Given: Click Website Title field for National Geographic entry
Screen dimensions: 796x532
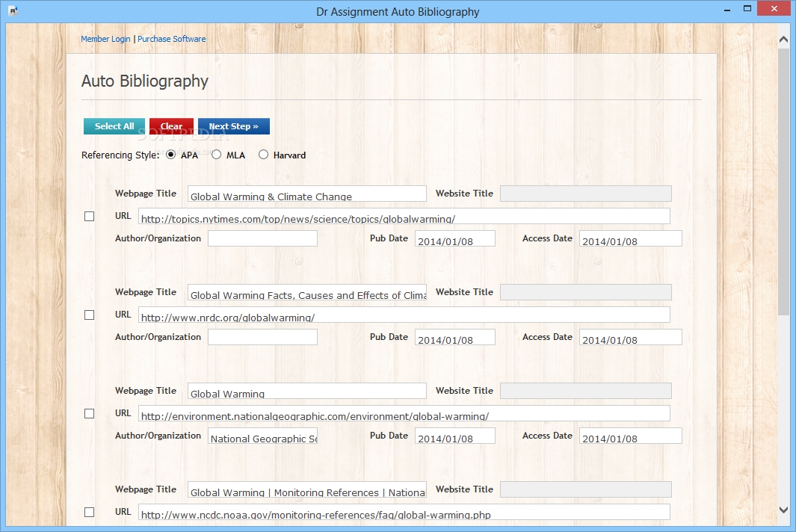Looking at the screenshot, I should (x=585, y=390).
